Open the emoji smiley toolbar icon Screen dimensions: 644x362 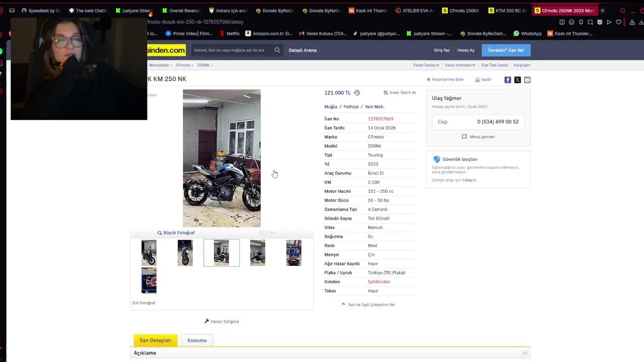coord(572,22)
